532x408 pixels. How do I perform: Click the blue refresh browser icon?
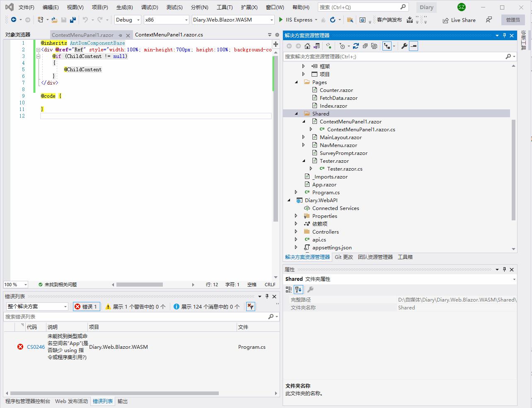tap(333, 20)
